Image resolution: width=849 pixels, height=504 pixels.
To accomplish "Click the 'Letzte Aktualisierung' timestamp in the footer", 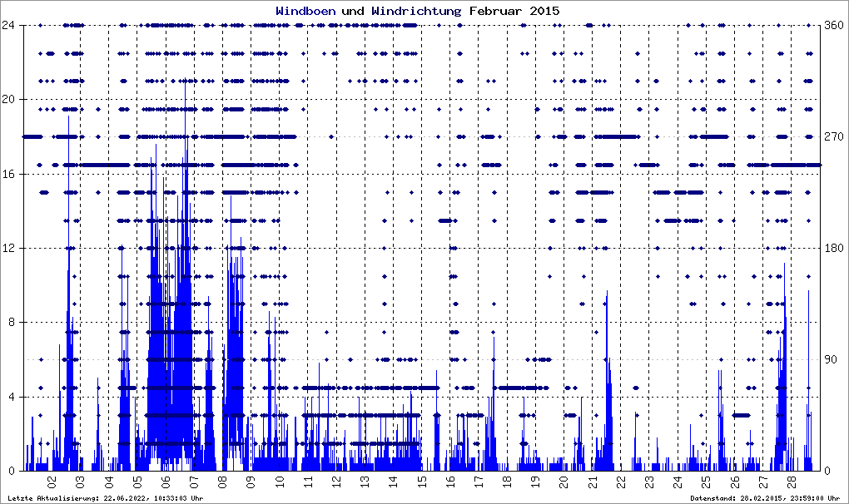I will tap(105, 498).
